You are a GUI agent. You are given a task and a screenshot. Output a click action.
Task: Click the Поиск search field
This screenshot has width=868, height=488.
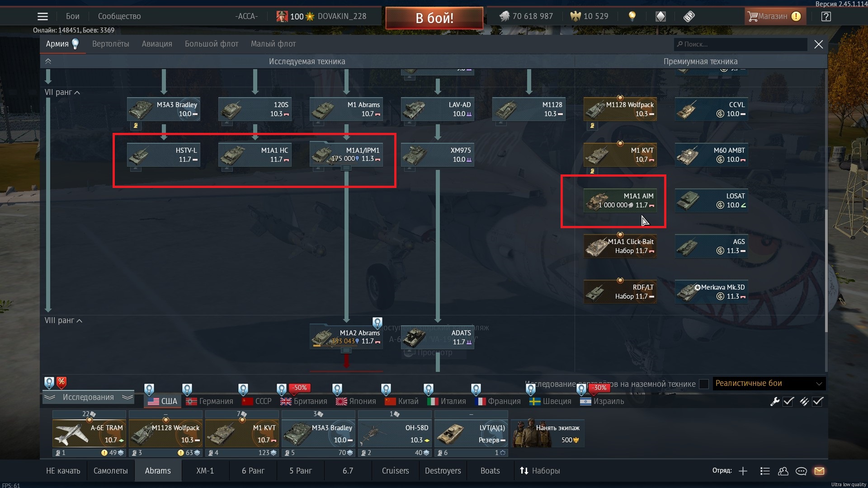pos(741,44)
